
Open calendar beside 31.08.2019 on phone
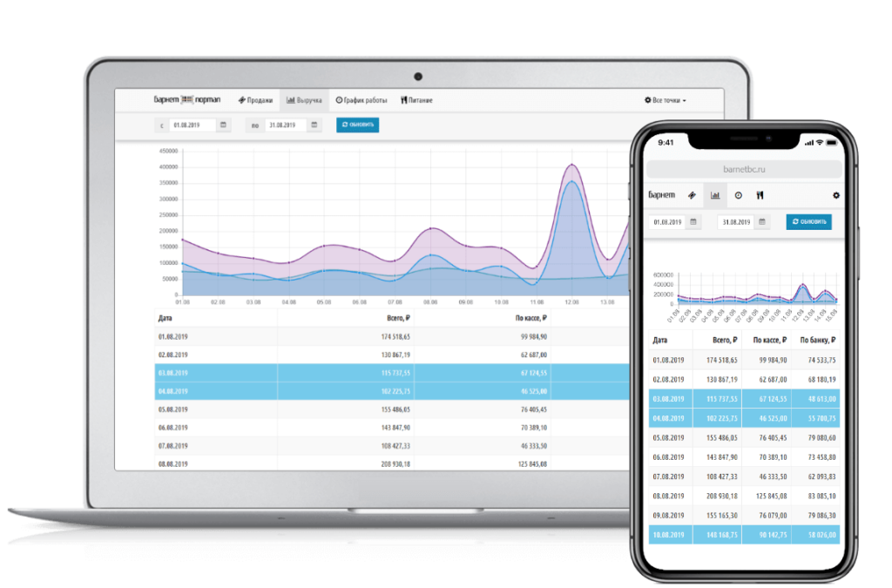click(x=763, y=222)
